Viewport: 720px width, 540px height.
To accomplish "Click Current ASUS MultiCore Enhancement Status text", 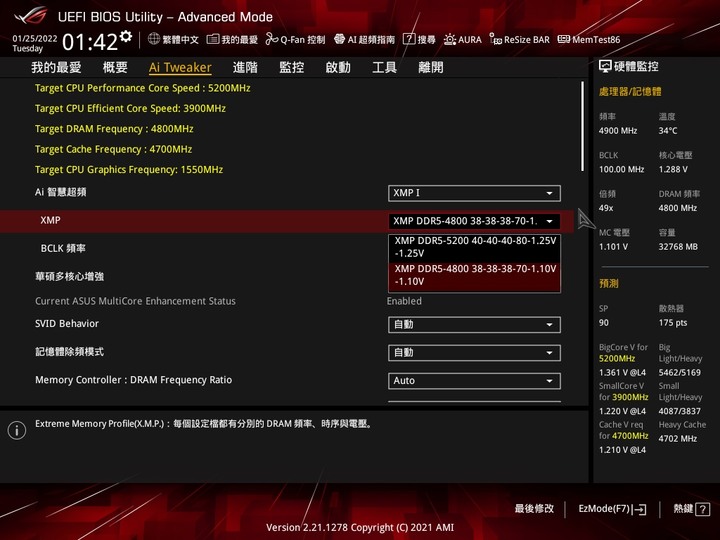I will (x=135, y=301).
